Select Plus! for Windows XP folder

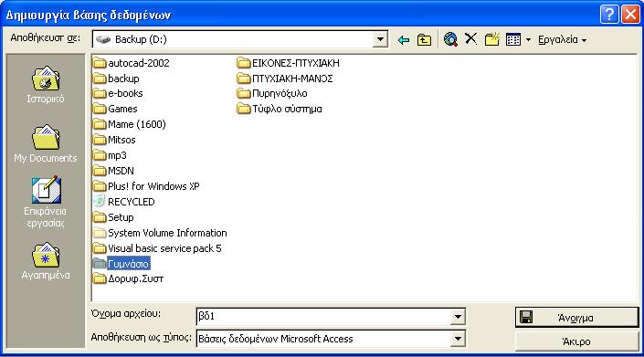click(147, 186)
